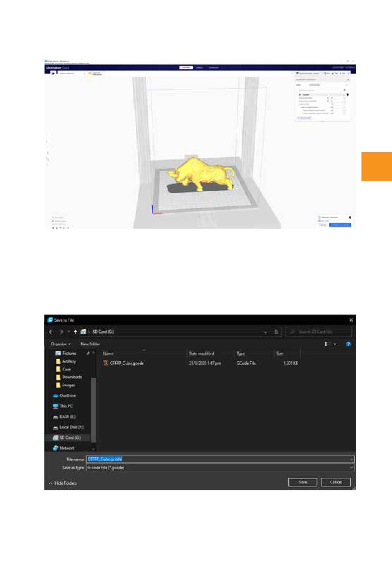Refresh the SD Card (G:) folder view
Screen dimensions: 392x584
pos(276,332)
